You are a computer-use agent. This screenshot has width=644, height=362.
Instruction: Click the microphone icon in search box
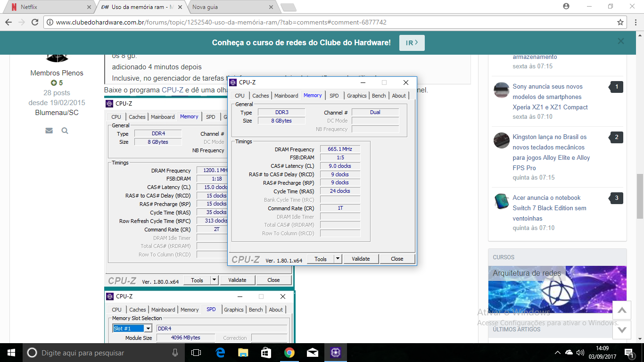(175, 353)
